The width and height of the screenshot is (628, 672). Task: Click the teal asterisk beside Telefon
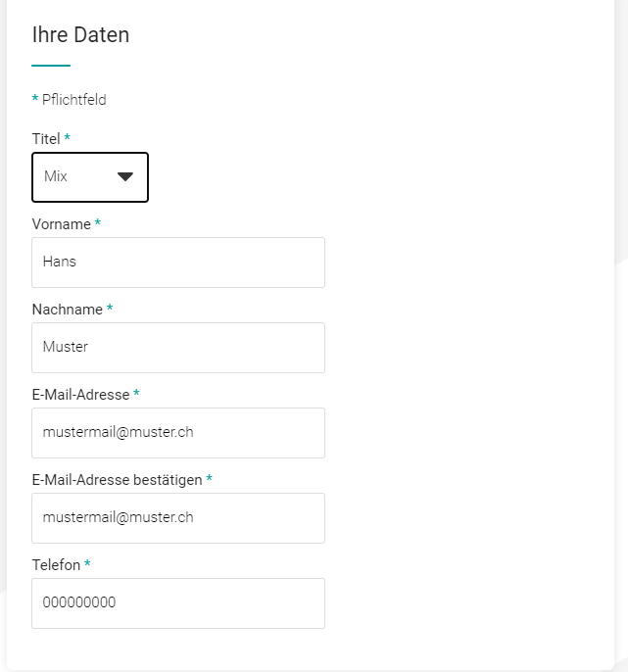[87, 563]
